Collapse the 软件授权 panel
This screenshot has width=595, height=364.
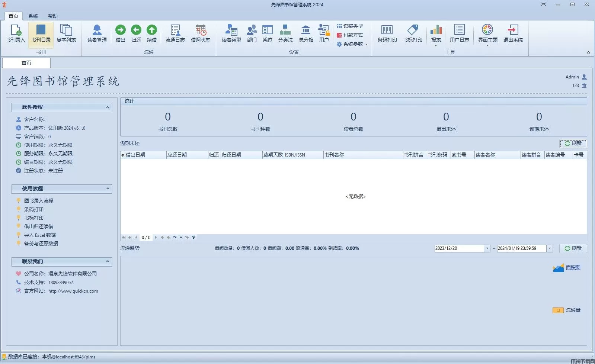[108, 107]
